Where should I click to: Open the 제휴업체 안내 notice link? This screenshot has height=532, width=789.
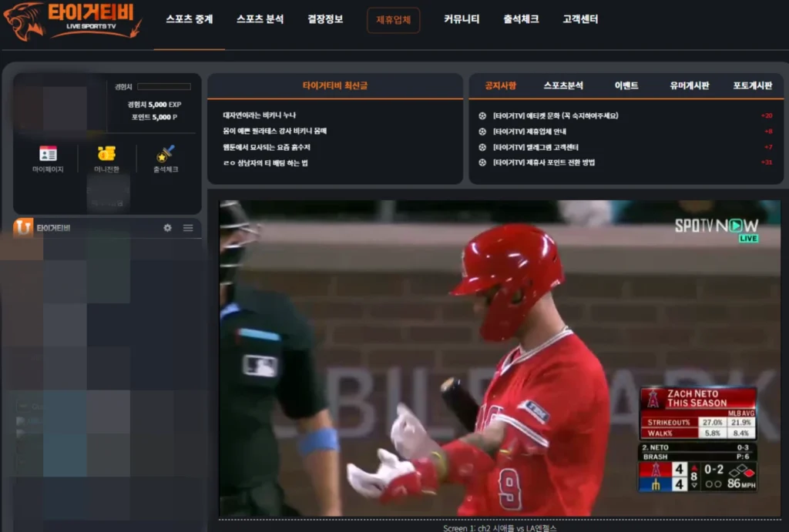click(x=529, y=132)
